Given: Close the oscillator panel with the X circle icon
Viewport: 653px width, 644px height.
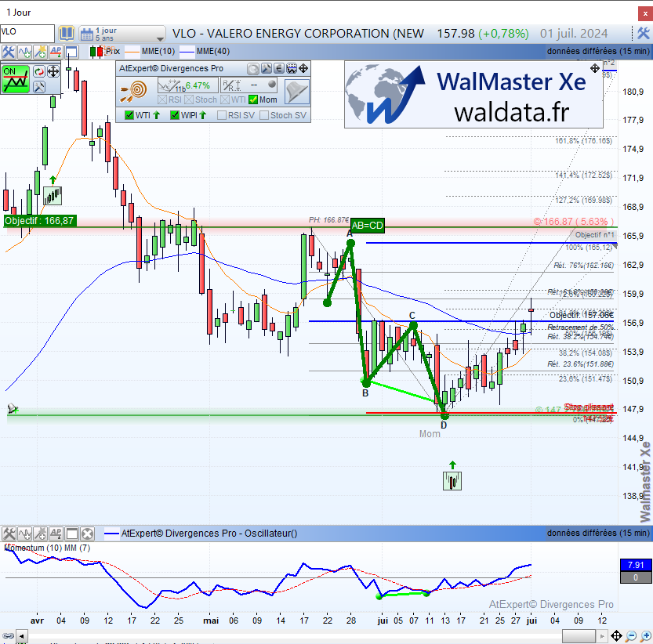Looking at the screenshot, I should coord(87,534).
